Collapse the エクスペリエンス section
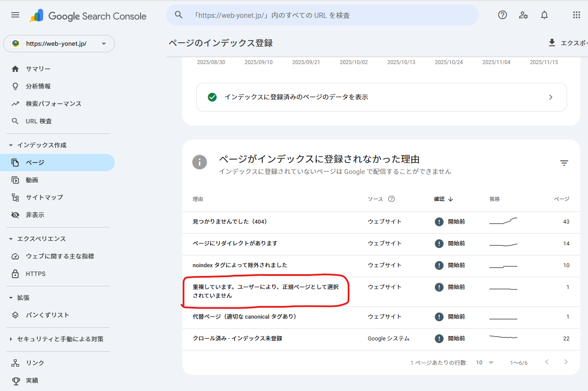 tap(11, 239)
